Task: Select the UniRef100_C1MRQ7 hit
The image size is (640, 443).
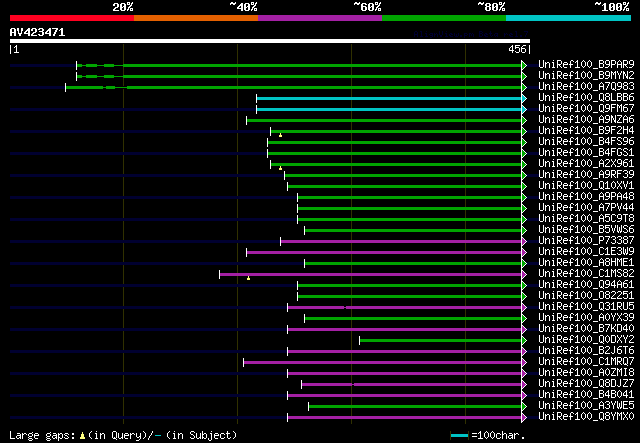Action: pos(586,362)
